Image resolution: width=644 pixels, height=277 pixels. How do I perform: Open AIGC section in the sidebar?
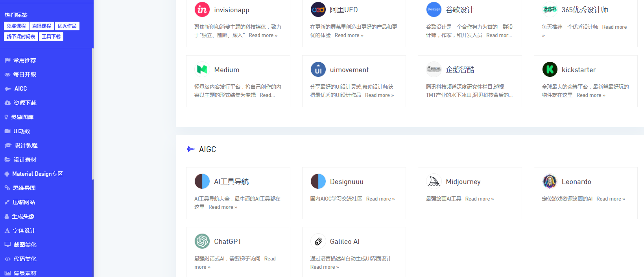[x=20, y=89]
